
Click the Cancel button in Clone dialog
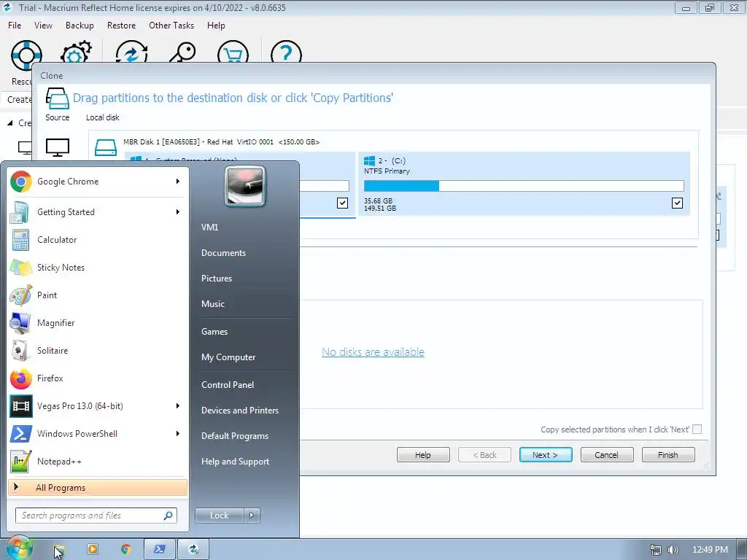(x=606, y=455)
